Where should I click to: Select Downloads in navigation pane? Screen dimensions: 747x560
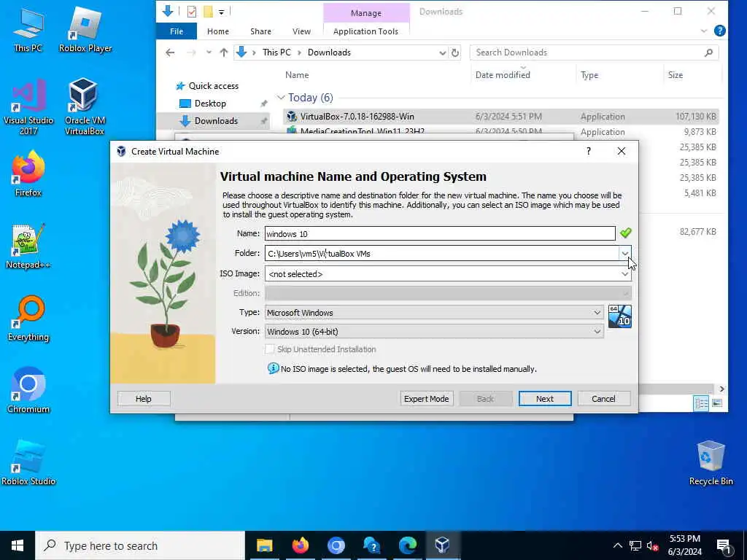(216, 121)
